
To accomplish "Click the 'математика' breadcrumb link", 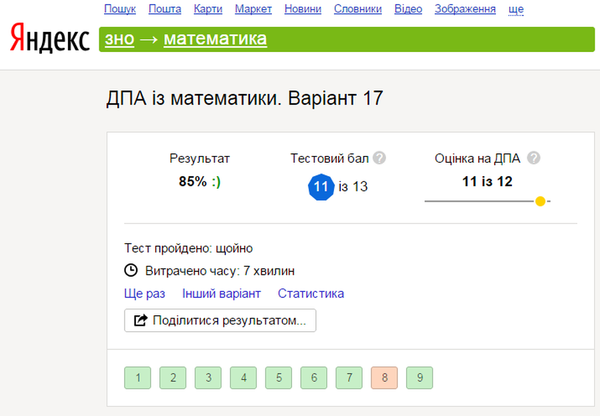I will click(215, 39).
